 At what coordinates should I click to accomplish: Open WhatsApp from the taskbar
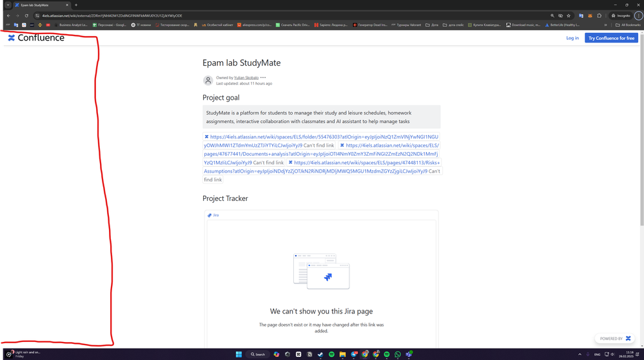398,354
